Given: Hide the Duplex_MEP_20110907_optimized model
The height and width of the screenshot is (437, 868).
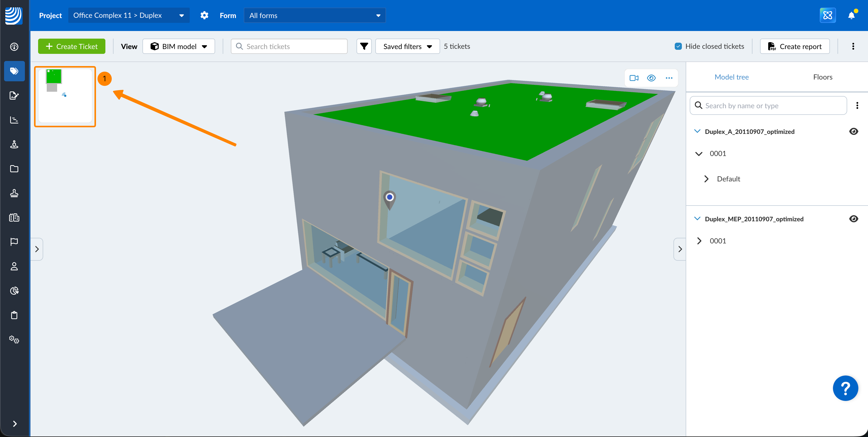Looking at the screenshot, I should pyautogui.click(x=854, y=219).
